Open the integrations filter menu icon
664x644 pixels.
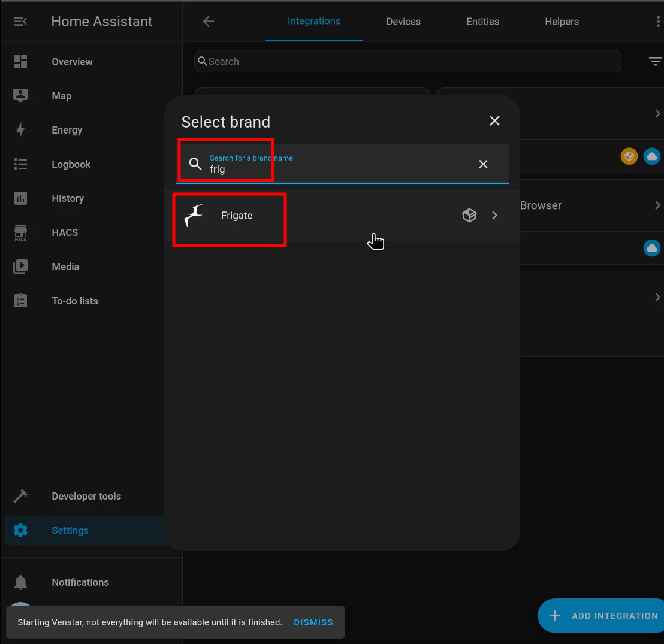pyautogui.click(x=655, y=61)
